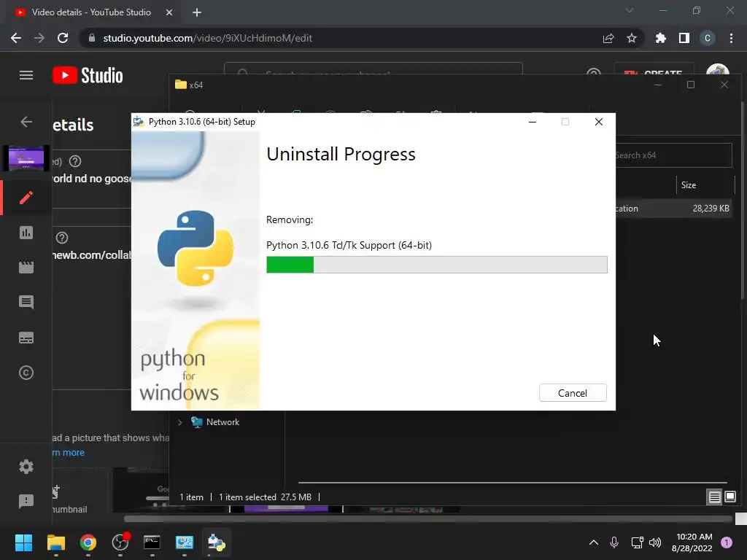Open the video thumbnail in Studio sidebar
Viewport: 747px width, 560px height.
point(26,158)
